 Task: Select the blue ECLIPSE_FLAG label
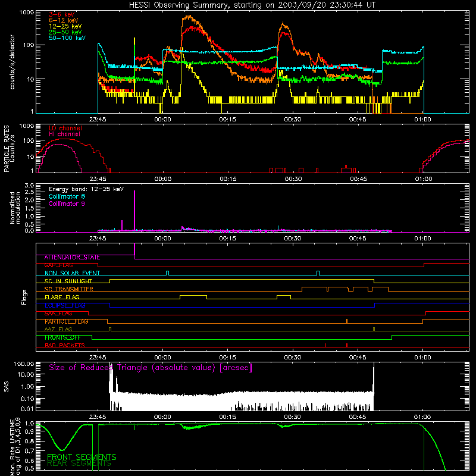tap(65, 305)
